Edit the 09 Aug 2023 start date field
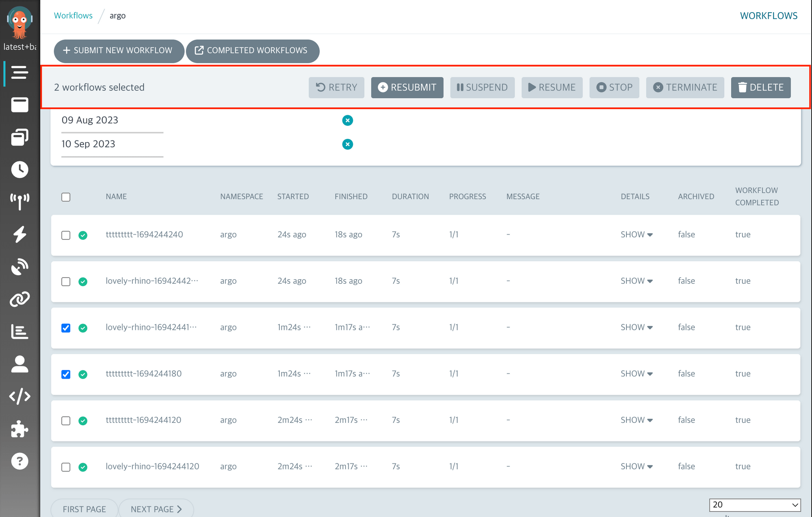This screenshot has height=517, width=812. click(x=112, y=121)
